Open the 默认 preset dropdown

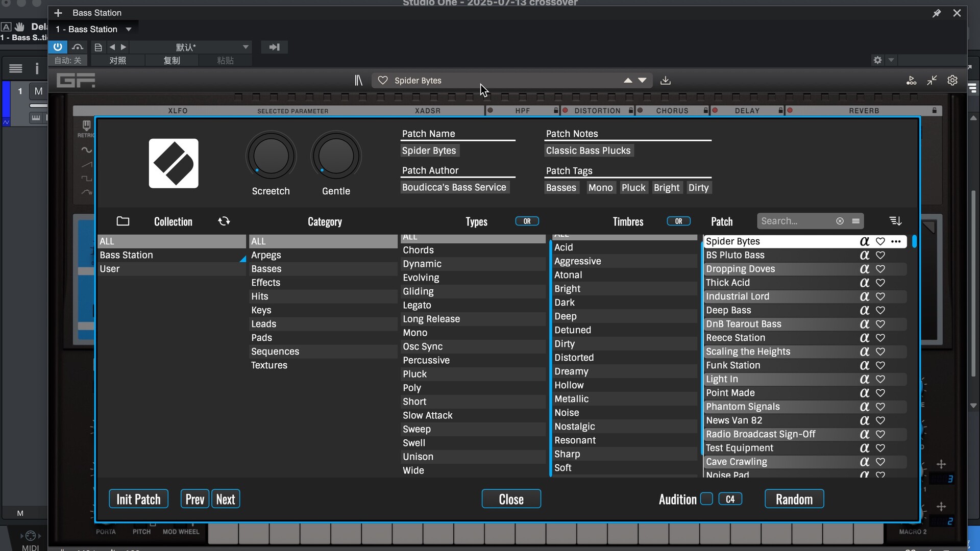[191, 47]
